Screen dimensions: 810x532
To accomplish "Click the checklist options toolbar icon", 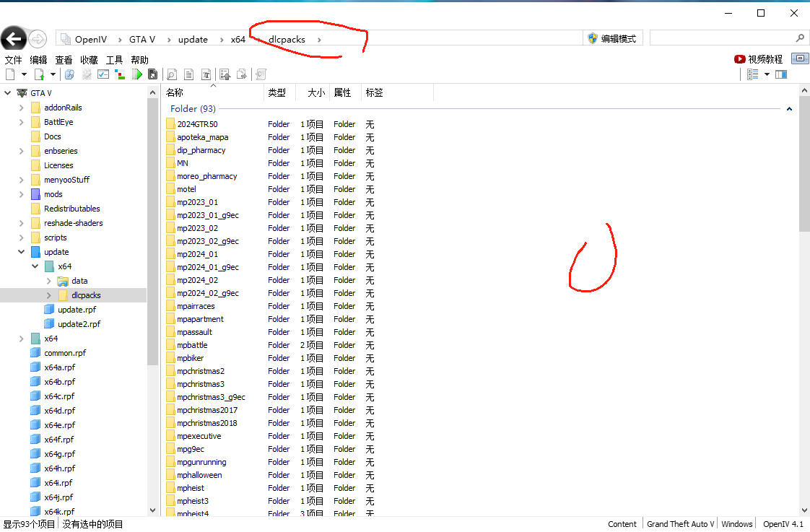I will pyautogui.click(x=103, y=74).
